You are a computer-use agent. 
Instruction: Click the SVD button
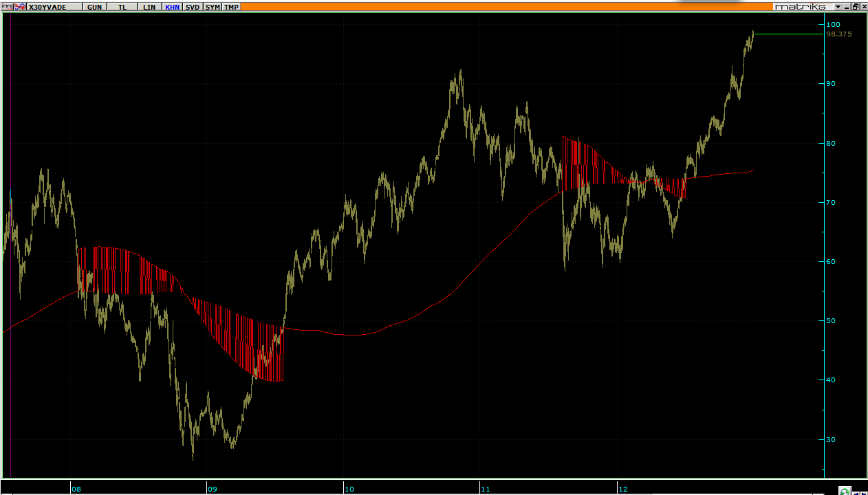[x=193, y=7]
